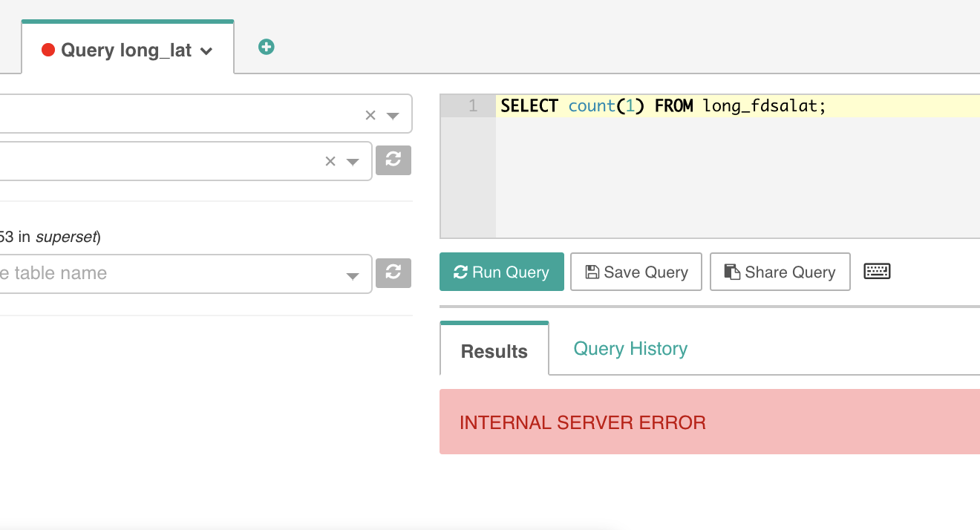980x530 pixels.
Task: Clear the schema selection with the x
Action: 330,160
